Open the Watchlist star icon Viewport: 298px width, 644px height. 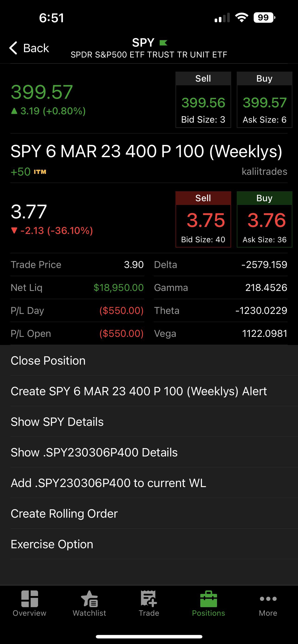click(x=89, y=599)
